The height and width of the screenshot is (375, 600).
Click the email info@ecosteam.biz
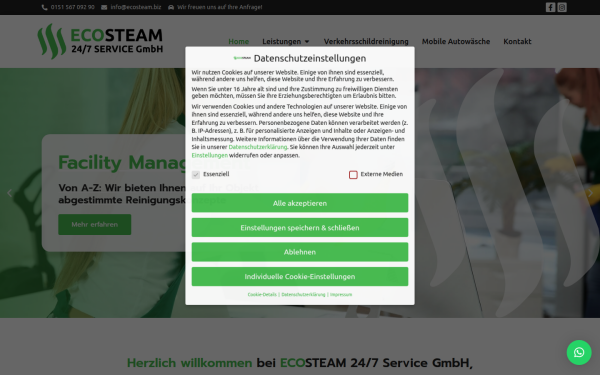136,7
